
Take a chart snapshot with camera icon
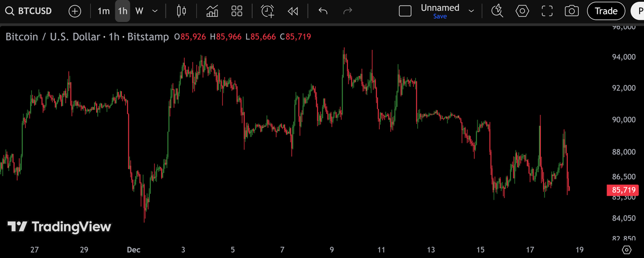click(x=571, y=11)
